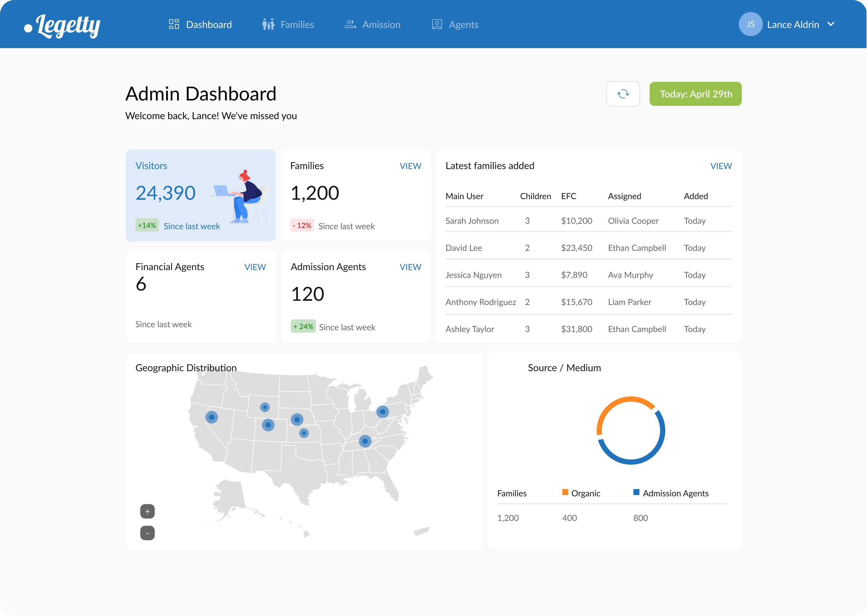Open the Families nav tab

(x=297, y=25)
